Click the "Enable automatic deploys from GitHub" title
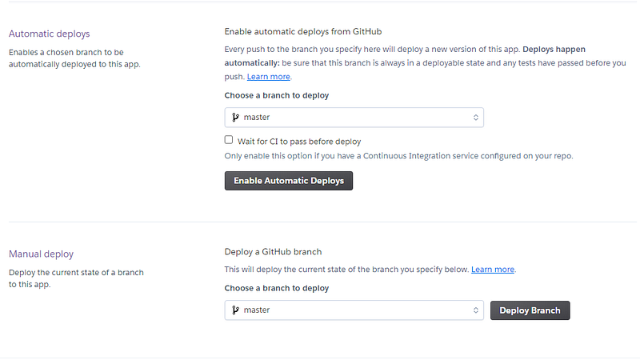The image size is (640, 364). (302, 32)
